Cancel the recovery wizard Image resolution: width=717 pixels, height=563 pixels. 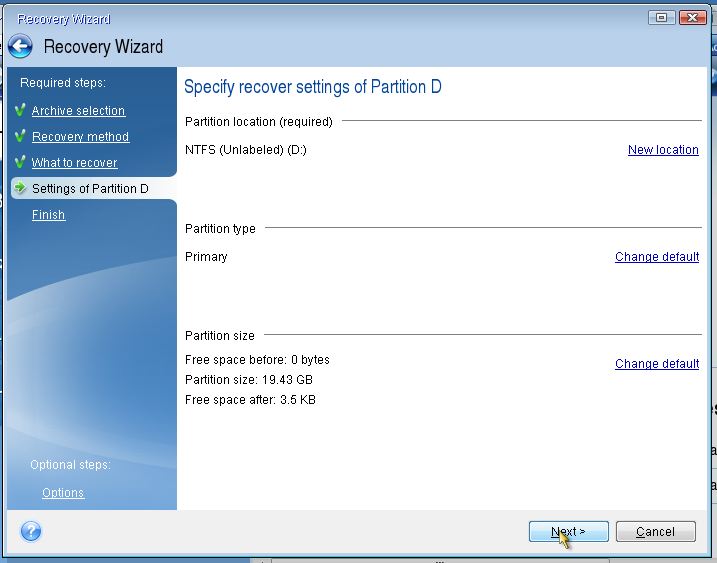click(x=655, y=531)
